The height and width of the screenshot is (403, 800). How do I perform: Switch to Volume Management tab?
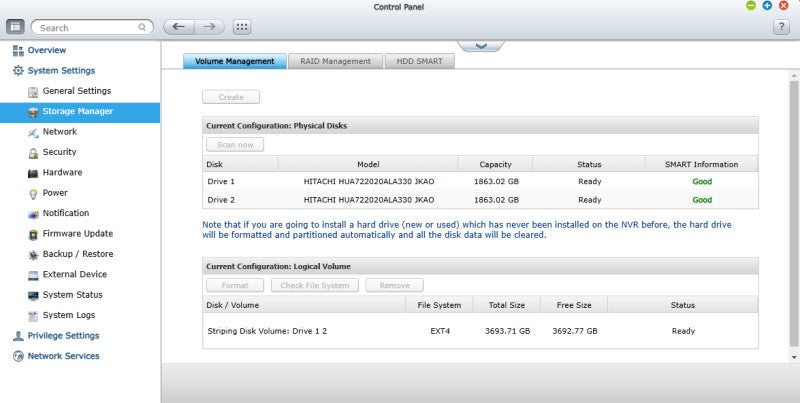coord(235,61)
